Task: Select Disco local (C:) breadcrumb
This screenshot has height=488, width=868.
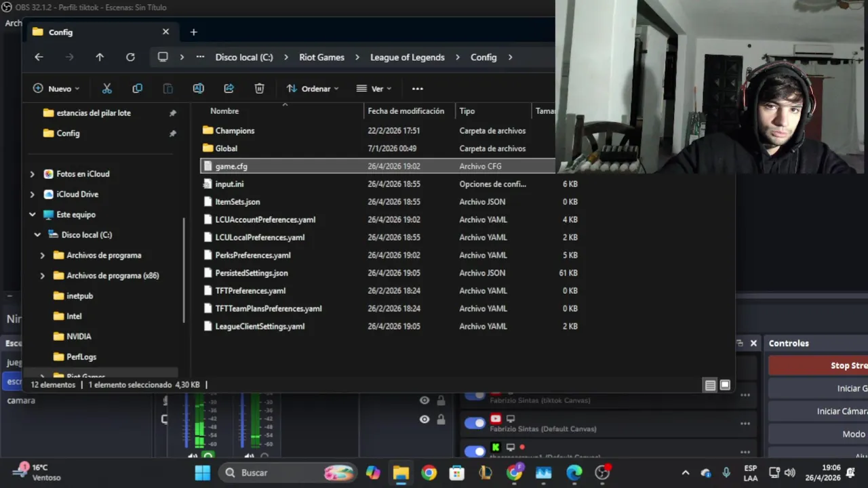Action: pyautogui.click(x=244, y=58)
